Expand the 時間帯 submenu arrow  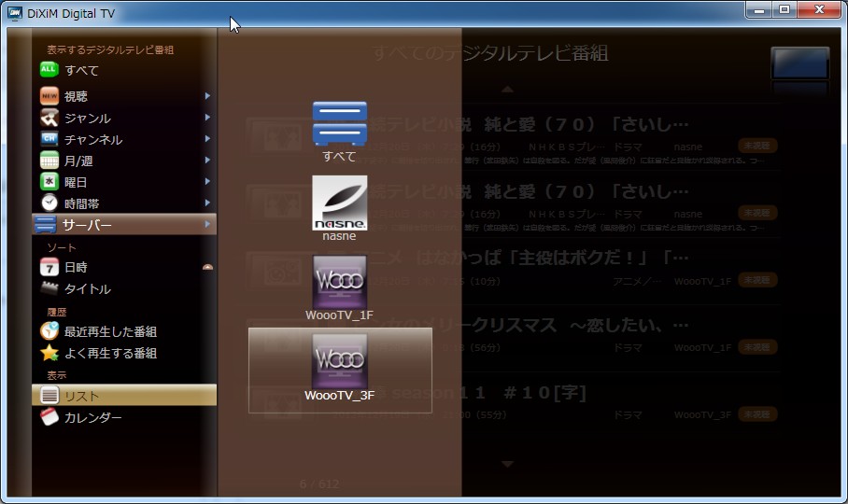pos(207,203)
